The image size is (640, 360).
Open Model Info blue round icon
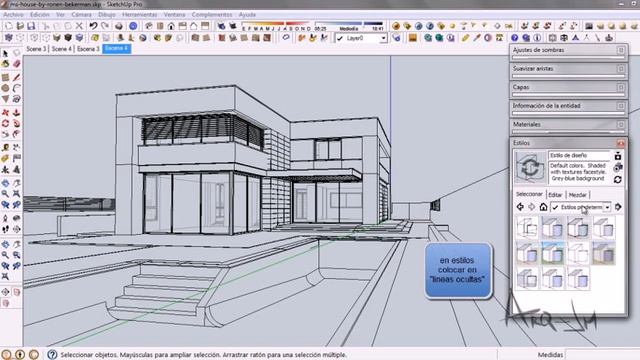point(133,26)
